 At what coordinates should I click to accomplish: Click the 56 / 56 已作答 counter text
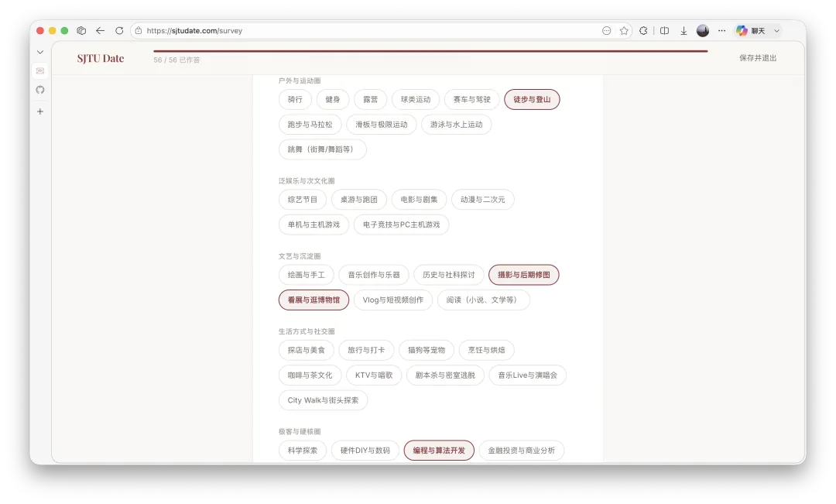click(176, 60)
